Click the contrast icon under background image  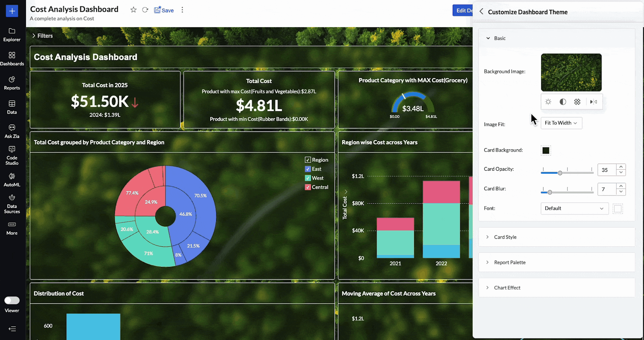click(563, 102)
